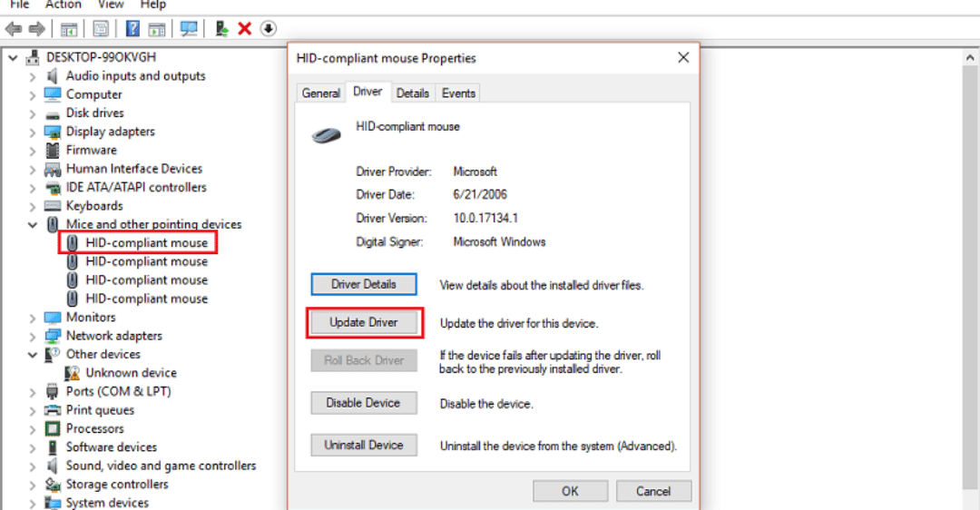Viewport: 980px width, 510px height.
Task: Expand the Display adapters arrow
Action: point(33,132)
